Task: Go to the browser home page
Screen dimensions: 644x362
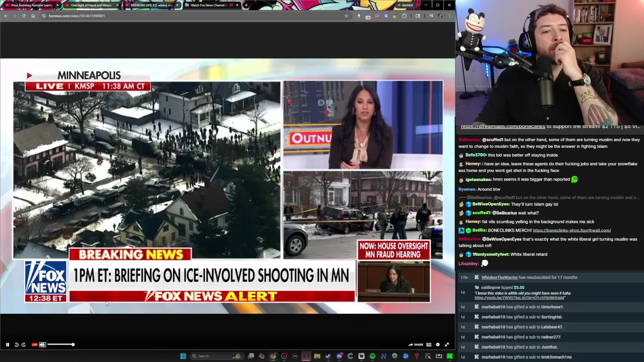Action: click(33, 16)
